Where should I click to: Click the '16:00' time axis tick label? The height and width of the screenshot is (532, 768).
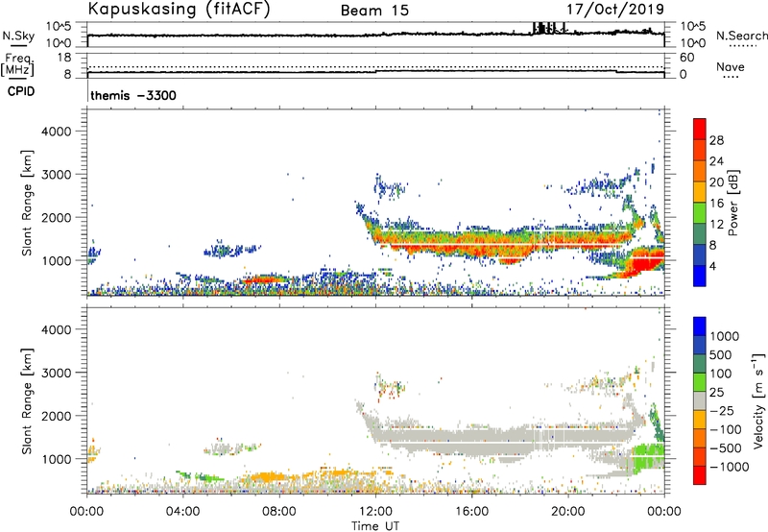[471, 512]
